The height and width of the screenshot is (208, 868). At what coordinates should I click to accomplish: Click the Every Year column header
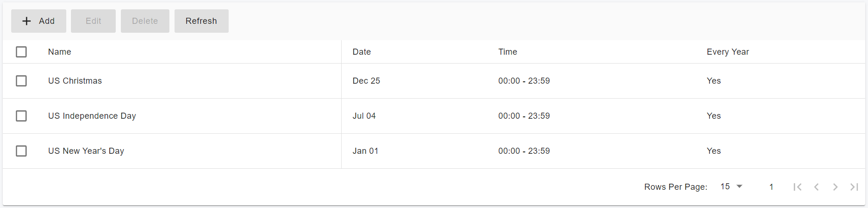[x=728, y=52]
